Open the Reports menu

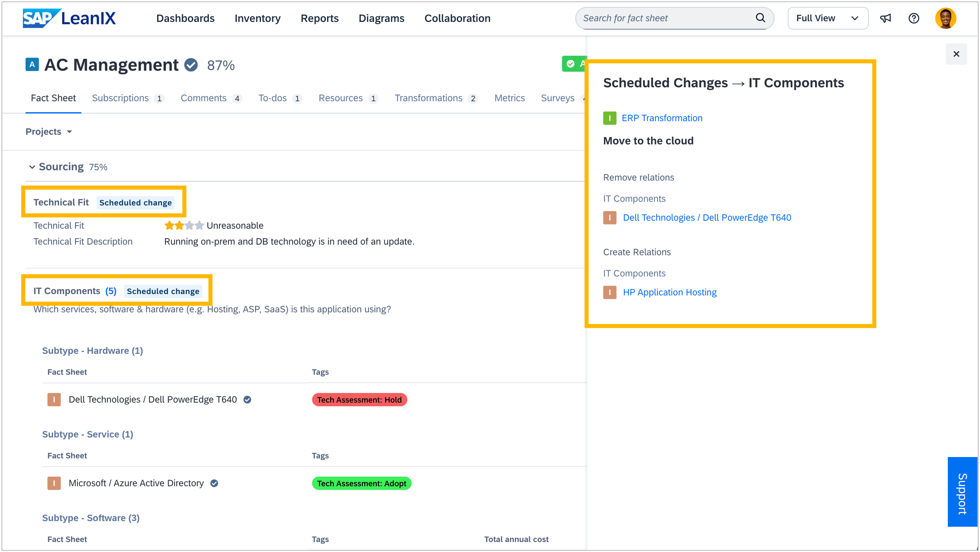coord(320,18)
